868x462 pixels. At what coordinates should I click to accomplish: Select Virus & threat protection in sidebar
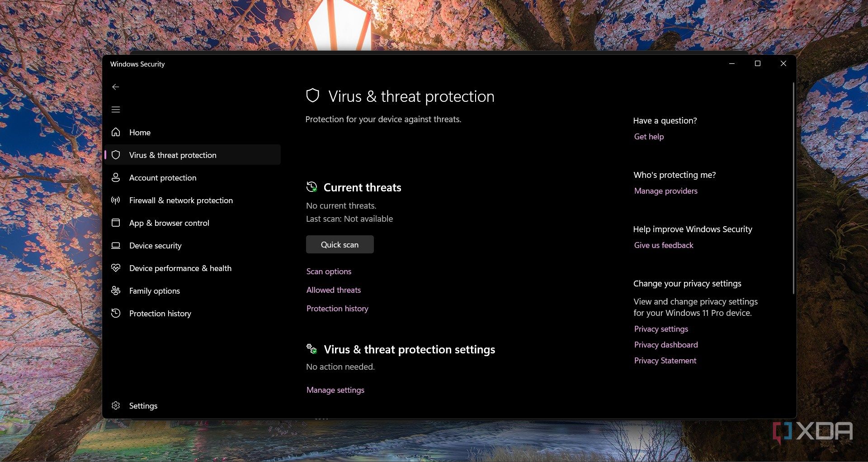coord(193,155)
